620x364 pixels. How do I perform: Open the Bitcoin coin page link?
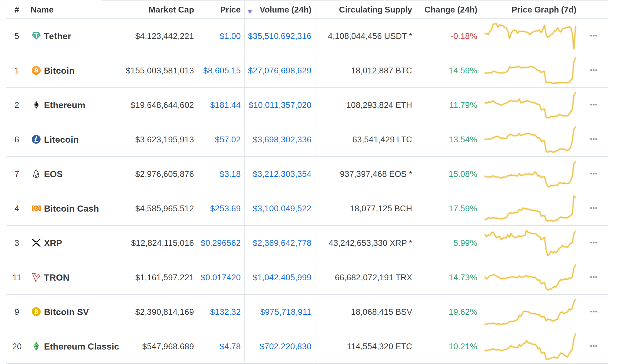(x=59, y=71)
